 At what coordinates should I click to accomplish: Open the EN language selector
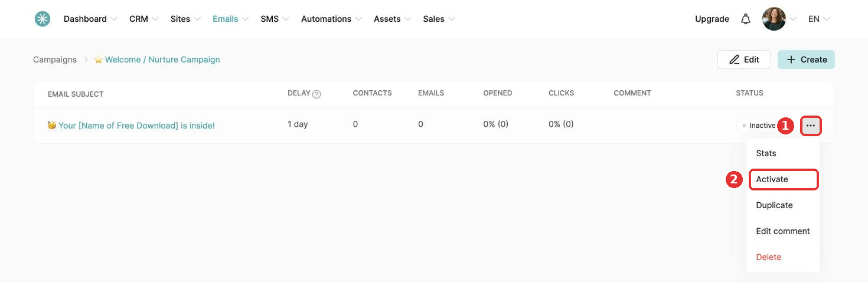pos(819,19)
